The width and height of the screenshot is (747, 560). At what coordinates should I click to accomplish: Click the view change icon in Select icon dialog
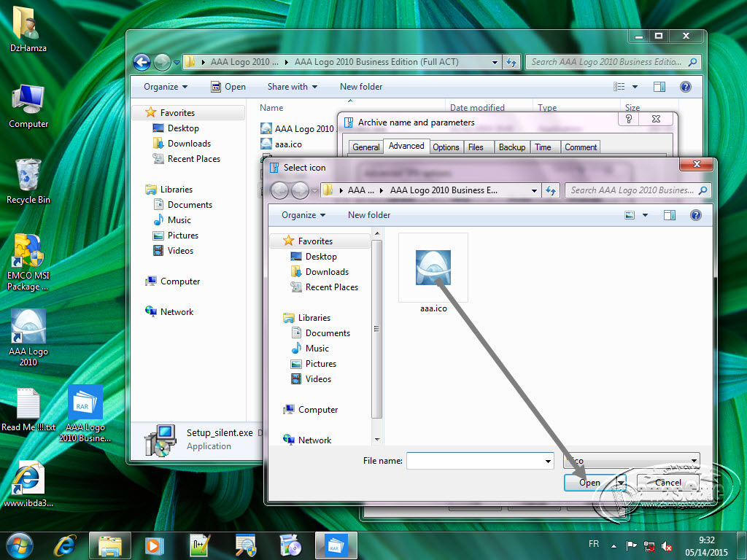(630, 215)
